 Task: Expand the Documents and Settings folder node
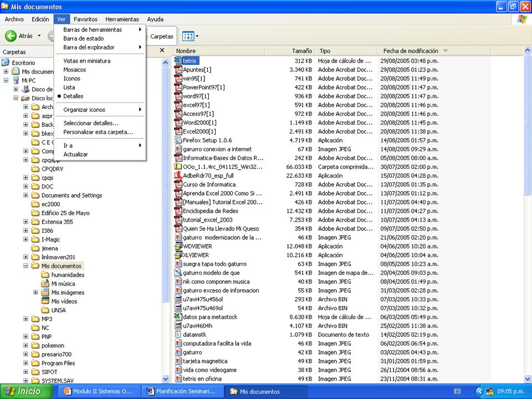26,196
